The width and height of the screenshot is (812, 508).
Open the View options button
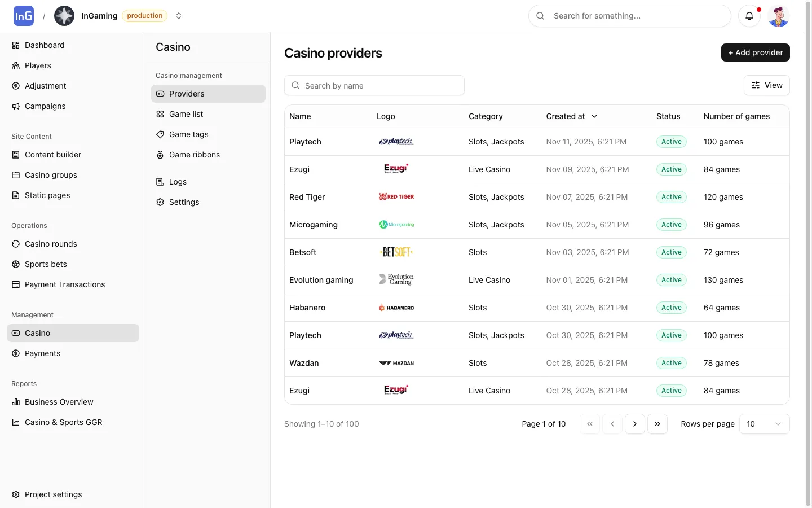[x=766, y=85]
